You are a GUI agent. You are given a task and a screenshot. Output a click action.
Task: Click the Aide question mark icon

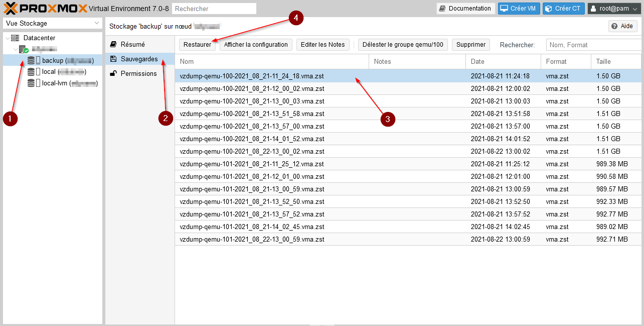(614, 26)
